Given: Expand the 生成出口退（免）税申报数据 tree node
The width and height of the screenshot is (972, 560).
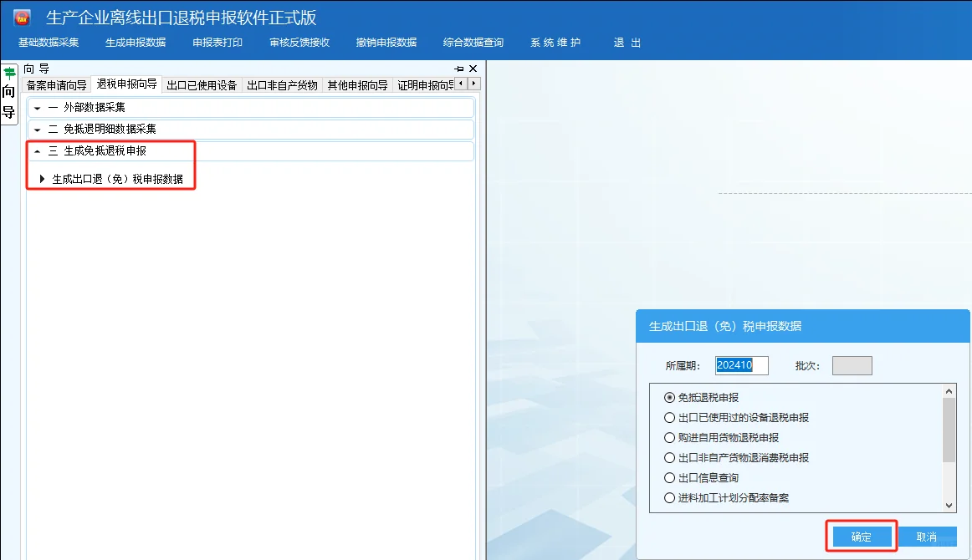Looking at the screenshot, I should (41, 176).
